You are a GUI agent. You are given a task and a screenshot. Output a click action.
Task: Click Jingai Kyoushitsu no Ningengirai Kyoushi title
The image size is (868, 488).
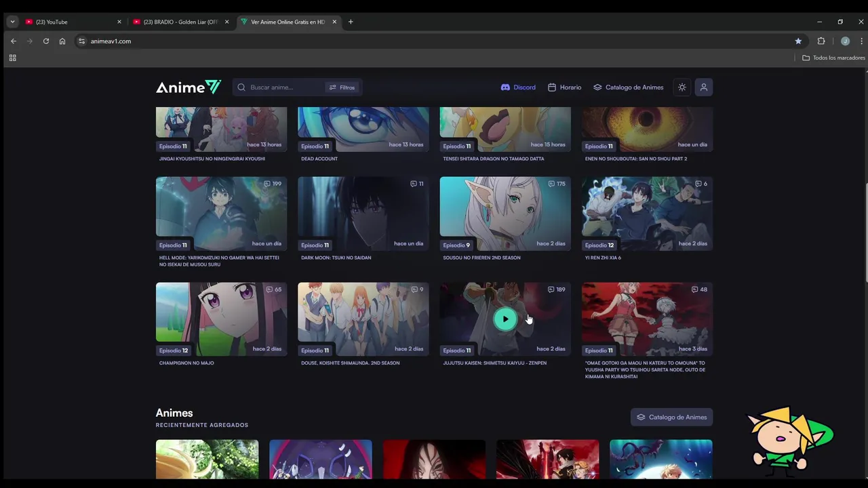coord(212,159)
